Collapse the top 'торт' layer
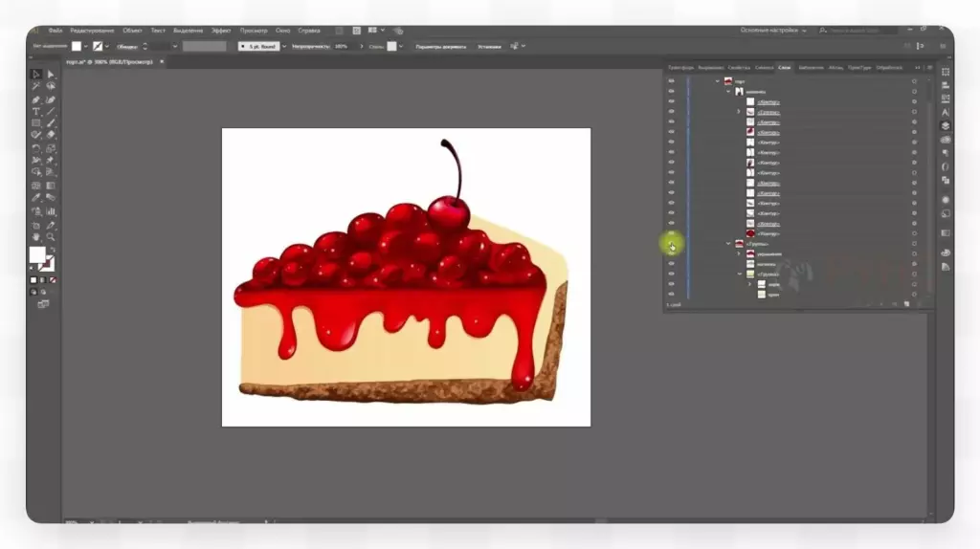 (x=718, y=81)
